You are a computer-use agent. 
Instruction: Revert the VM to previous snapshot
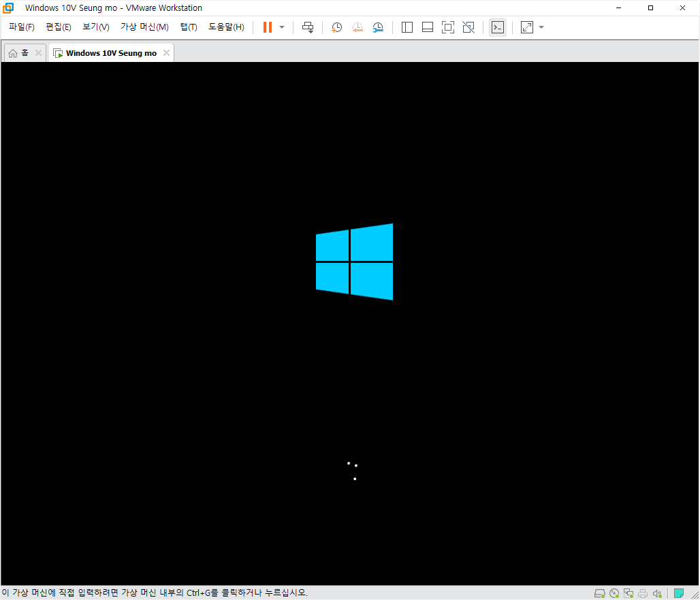(357, 27)
